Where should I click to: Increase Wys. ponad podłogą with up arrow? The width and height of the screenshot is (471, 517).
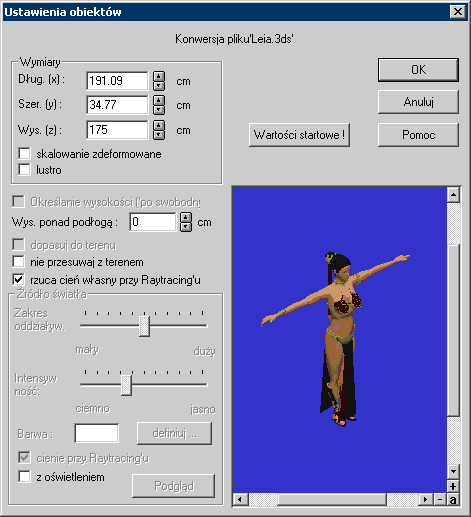pyautogui.click(x=186, y=217)
